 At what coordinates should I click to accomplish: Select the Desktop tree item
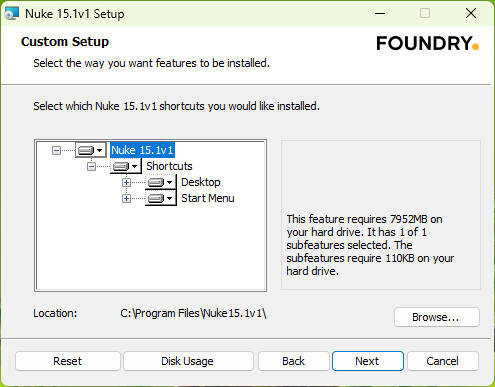[201, 182]
